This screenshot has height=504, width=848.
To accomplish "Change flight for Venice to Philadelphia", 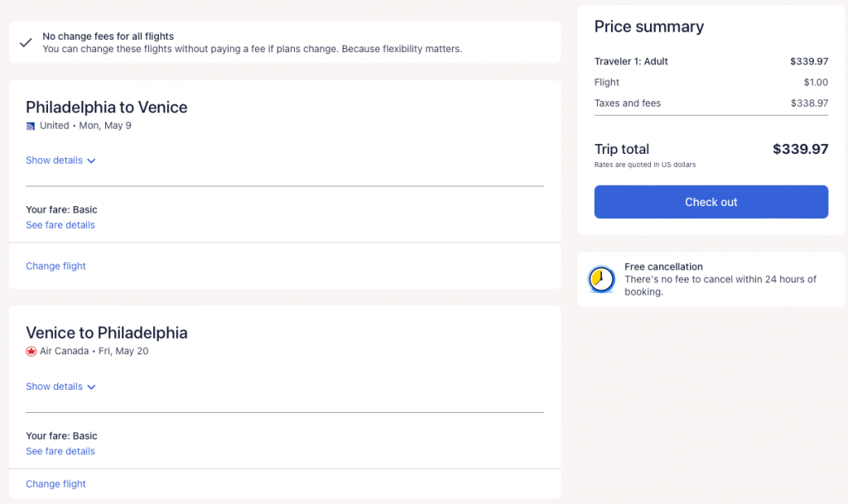I will point(55,484).
